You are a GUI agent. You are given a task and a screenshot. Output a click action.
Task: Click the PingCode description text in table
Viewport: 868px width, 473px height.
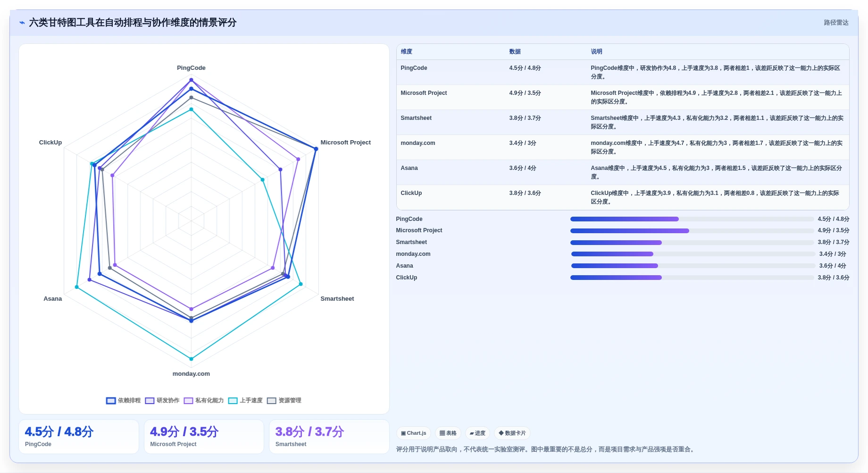(716, 72)
